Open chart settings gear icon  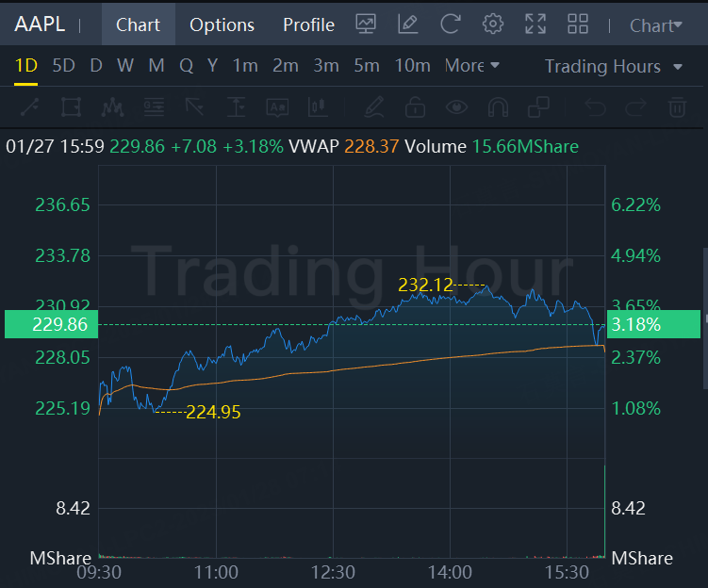click(492, 24)
